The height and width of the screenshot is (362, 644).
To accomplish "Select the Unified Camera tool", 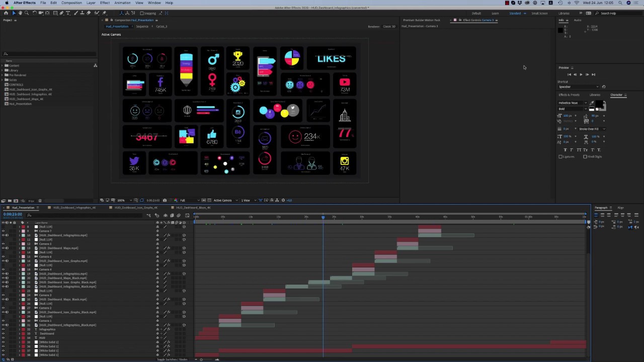I will click(41, 13).
